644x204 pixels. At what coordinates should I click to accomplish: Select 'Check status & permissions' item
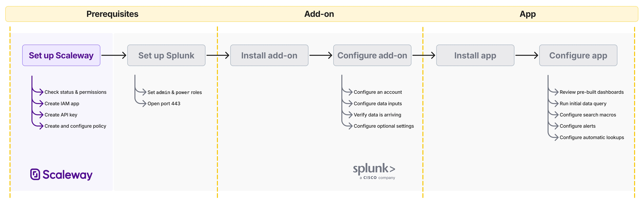coord(75,92)
